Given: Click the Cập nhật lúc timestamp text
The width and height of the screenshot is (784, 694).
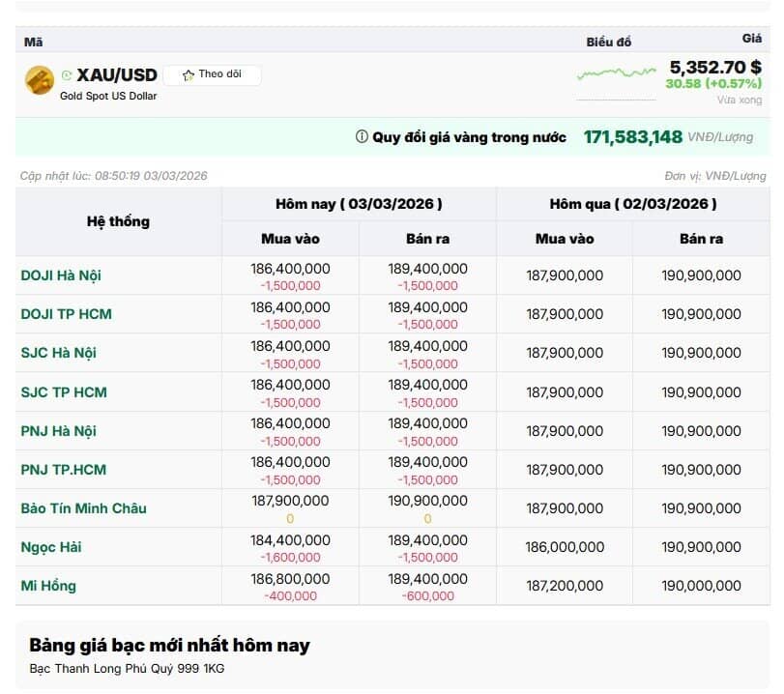Looking at the screenshot, I should 113,176.
